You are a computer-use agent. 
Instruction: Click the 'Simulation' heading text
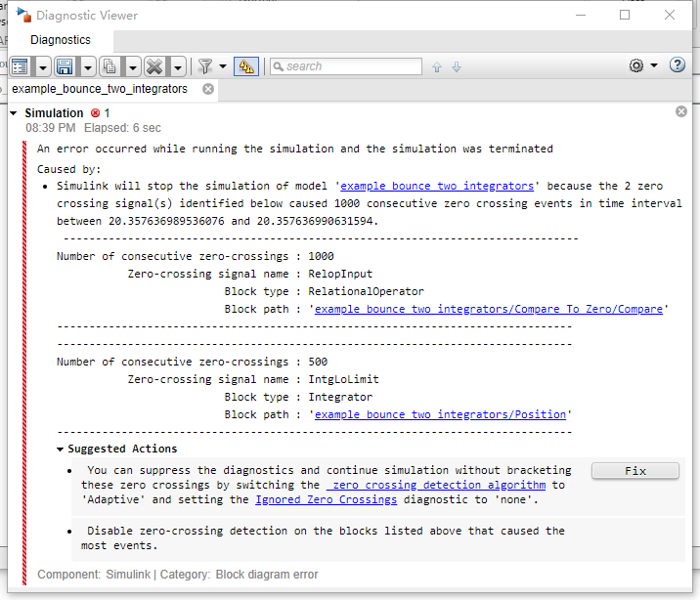(54, 112)
